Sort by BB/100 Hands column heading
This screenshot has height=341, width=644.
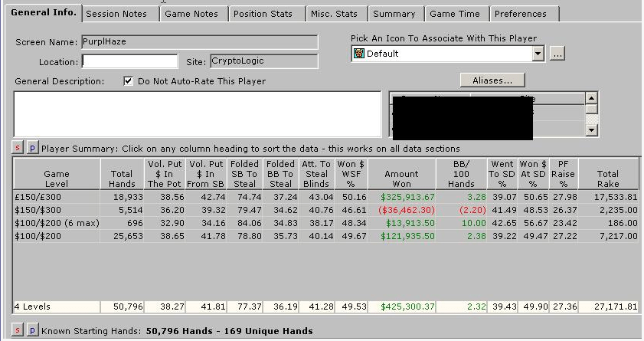[461, 174]
